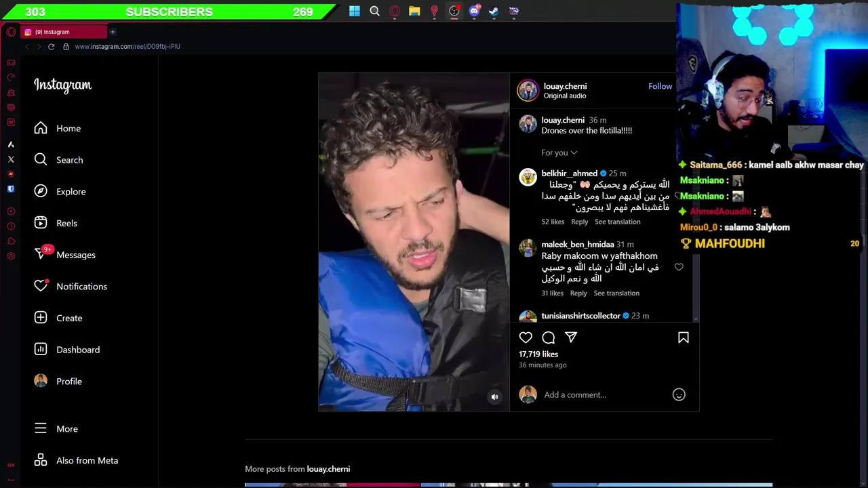View the 31 likes on maleek_ben_hmidaa's comment
The image size is (868, 488).
[552, 293]
